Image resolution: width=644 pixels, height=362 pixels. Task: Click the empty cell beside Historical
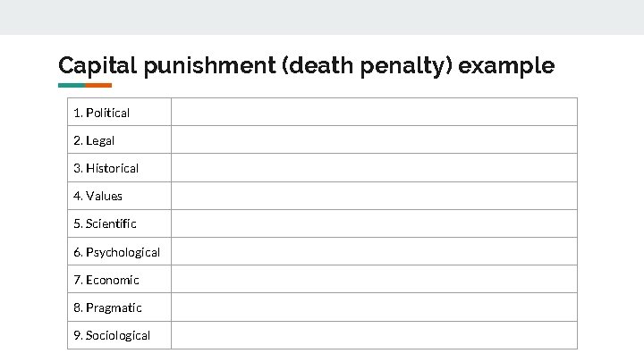click(374, 167)
